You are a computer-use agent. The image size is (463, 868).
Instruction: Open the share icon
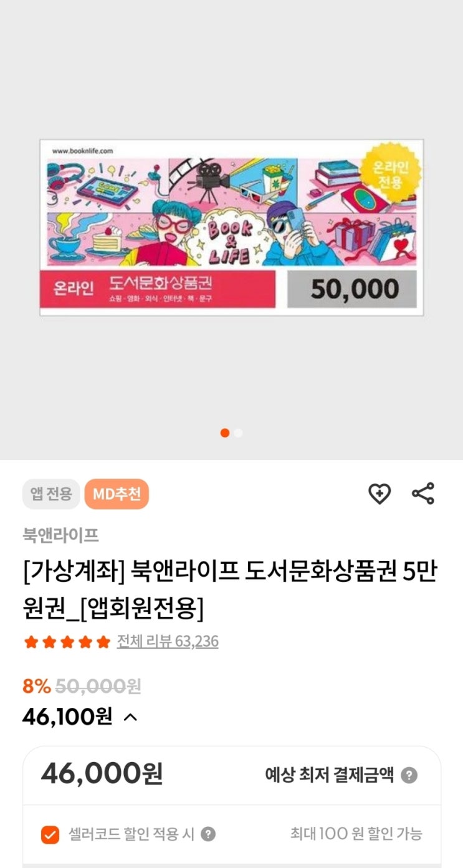(x=423, y=494)
